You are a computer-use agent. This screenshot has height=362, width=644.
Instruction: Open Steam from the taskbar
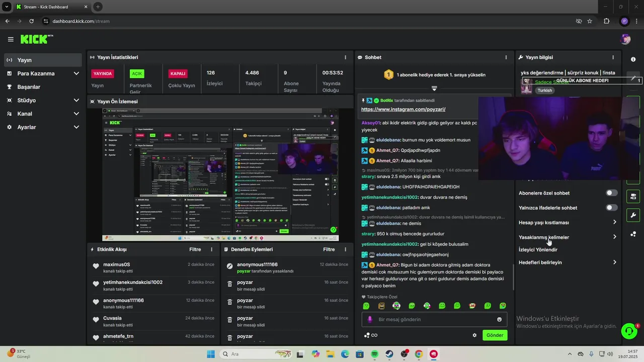pos(389,354)
